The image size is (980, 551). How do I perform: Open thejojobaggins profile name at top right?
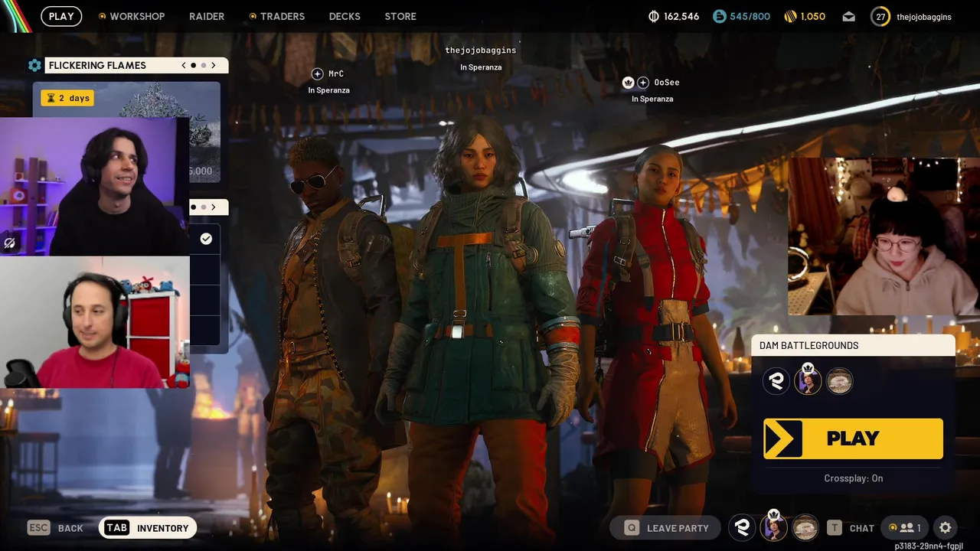click(924, 17)
